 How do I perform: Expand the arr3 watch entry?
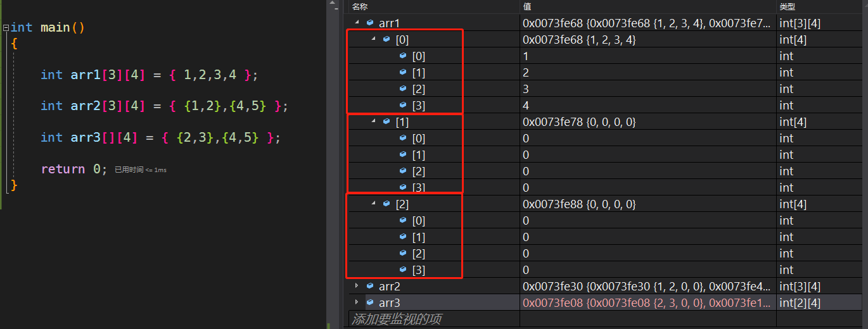click(357, 302)
